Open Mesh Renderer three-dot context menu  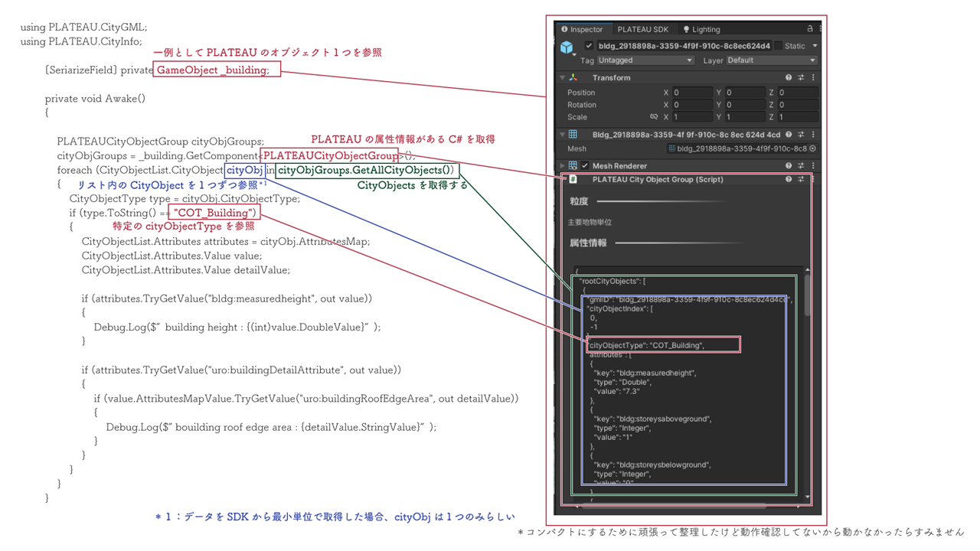813,165
